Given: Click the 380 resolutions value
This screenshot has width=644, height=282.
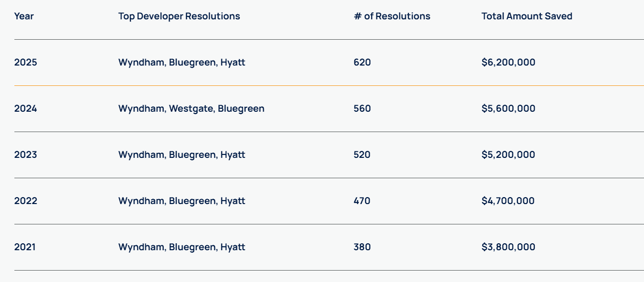Looking at the screenshot, I should pos(362,247).
